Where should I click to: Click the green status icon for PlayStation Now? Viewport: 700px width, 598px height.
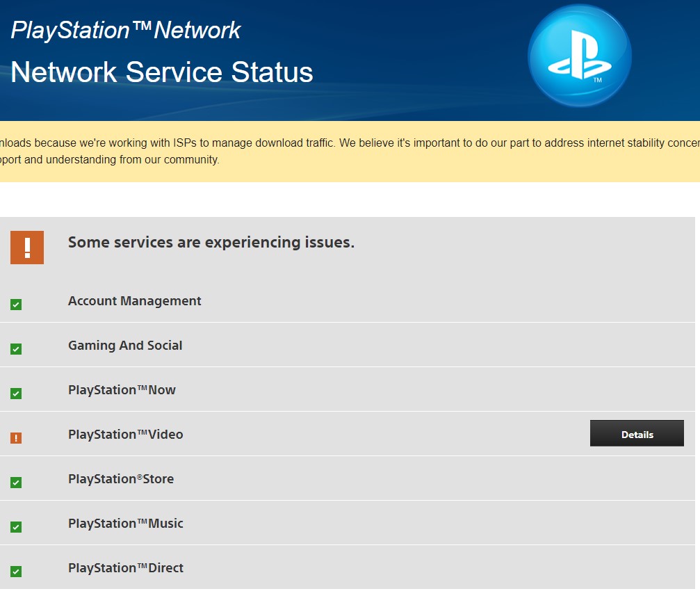[16, 394]
